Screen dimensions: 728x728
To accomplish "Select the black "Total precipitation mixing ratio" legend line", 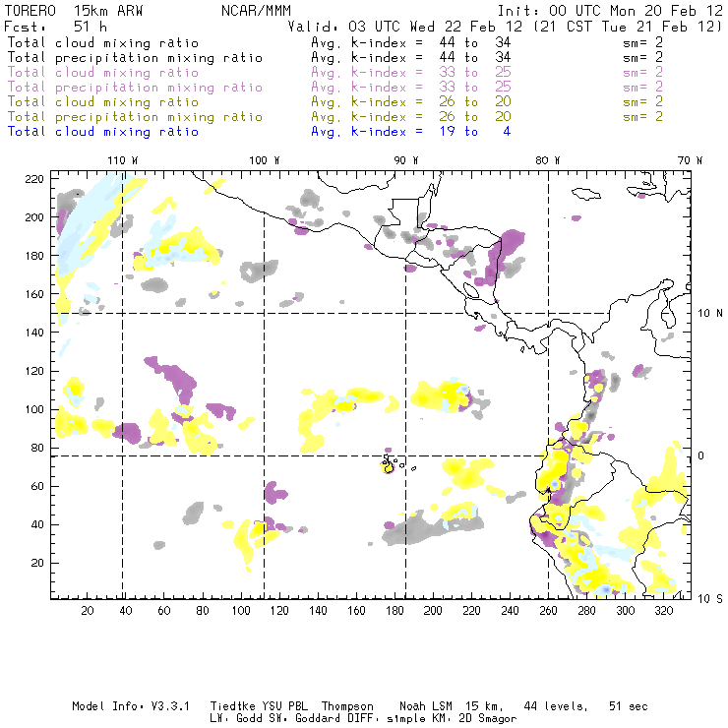I will pos(135,58).
